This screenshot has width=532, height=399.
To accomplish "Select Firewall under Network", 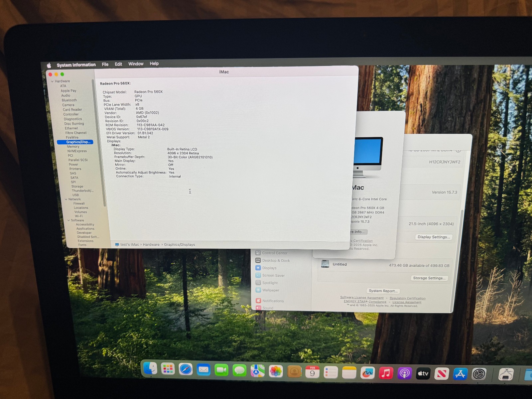I will coord(79,203).
